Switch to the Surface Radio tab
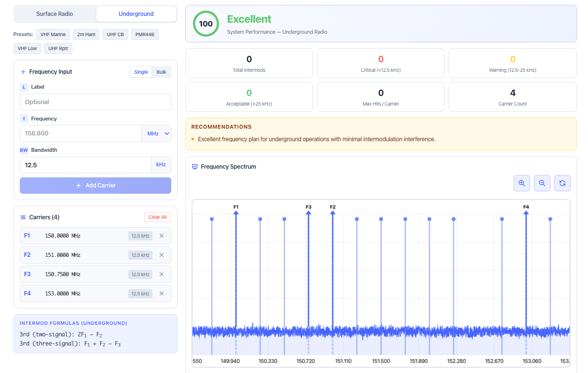This screenshot has height=373, width=588. [x=55, y=14]
